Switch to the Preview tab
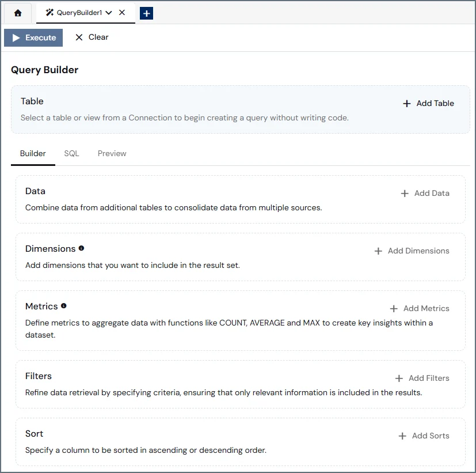 point(112,153)
